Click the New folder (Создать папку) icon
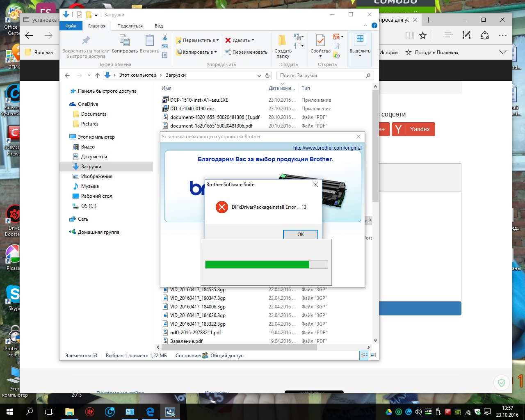 pyautogui.click(x=283, y=40)
